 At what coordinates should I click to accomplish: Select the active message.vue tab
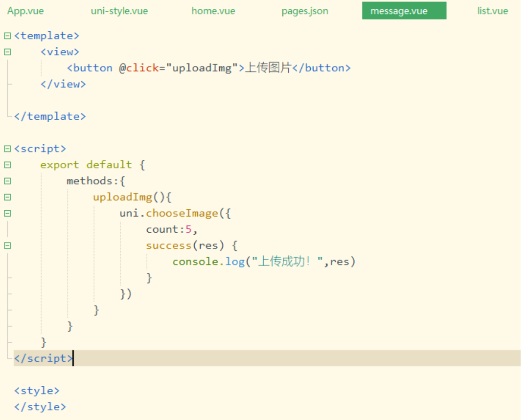pos(404,10)
